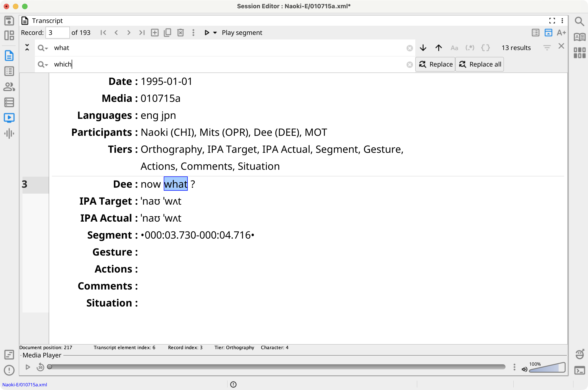Screen dimensions: 588x390
Task: Go to previous record arrow
Action: [x=116, y=33]
